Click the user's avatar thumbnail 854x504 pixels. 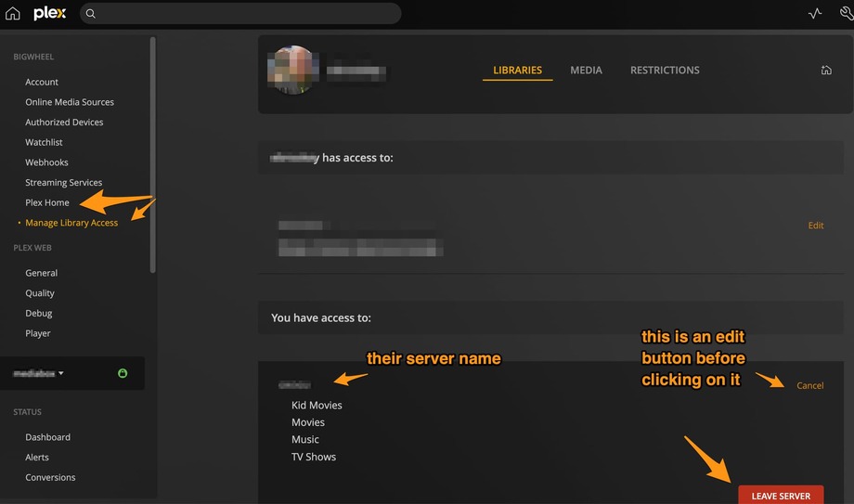(293, 70)
